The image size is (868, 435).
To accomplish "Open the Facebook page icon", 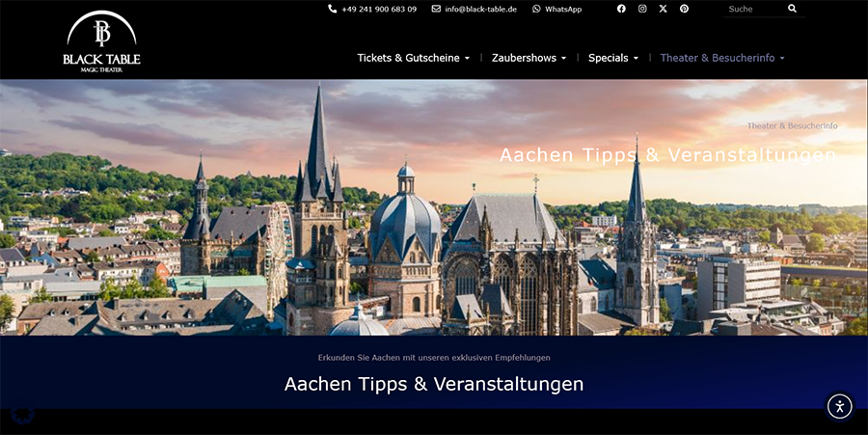I will (x=621, y=9).
